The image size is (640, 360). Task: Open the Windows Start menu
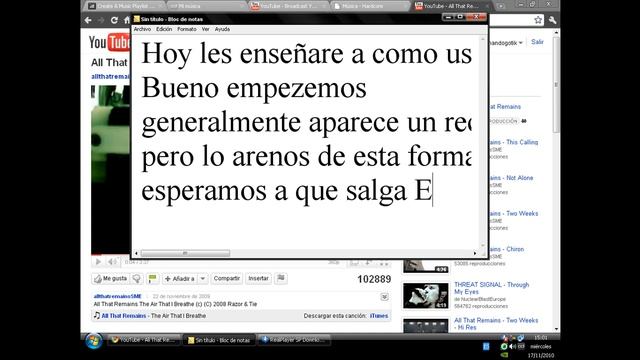(x=94, y=340)
